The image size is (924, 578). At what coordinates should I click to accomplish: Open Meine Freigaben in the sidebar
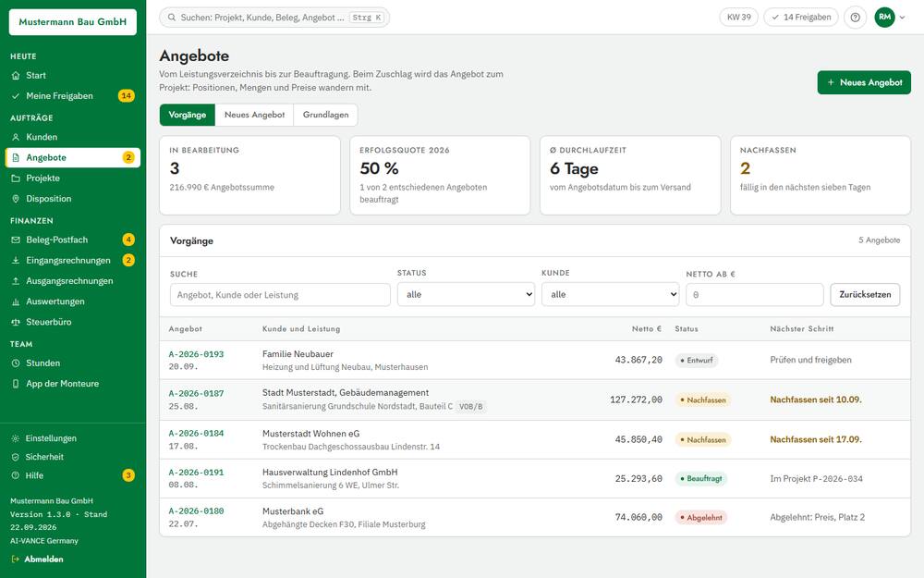[72, 96]
